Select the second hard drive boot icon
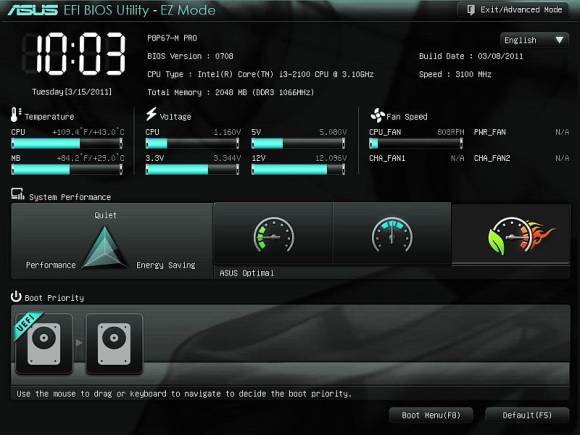 click(114, 344)
